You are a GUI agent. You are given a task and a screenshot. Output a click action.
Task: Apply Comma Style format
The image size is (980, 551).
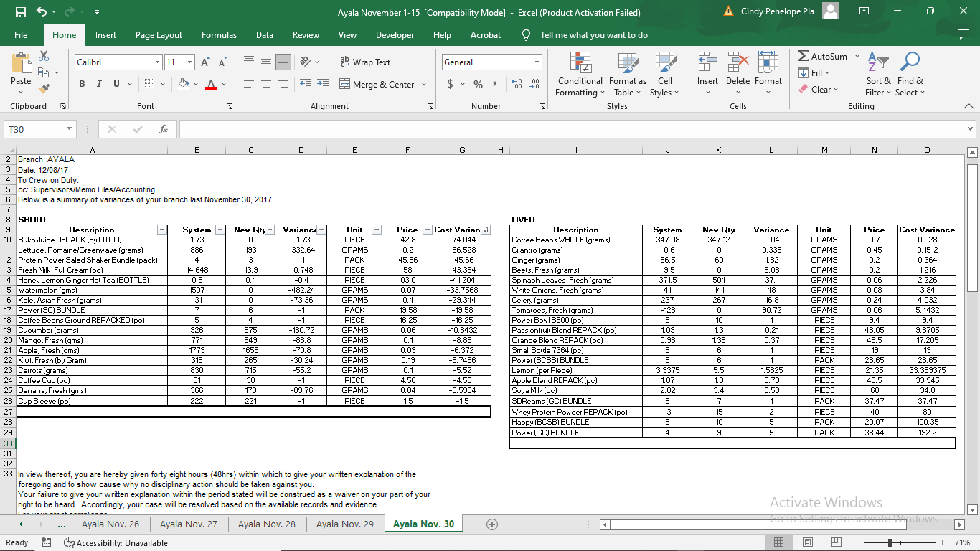tap(495, 84)
